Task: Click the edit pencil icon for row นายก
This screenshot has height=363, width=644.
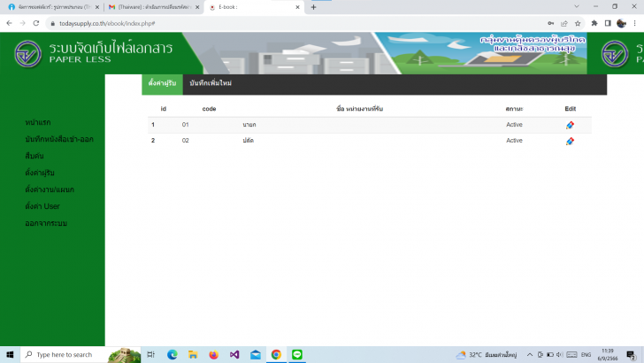Action: point(570,125)
